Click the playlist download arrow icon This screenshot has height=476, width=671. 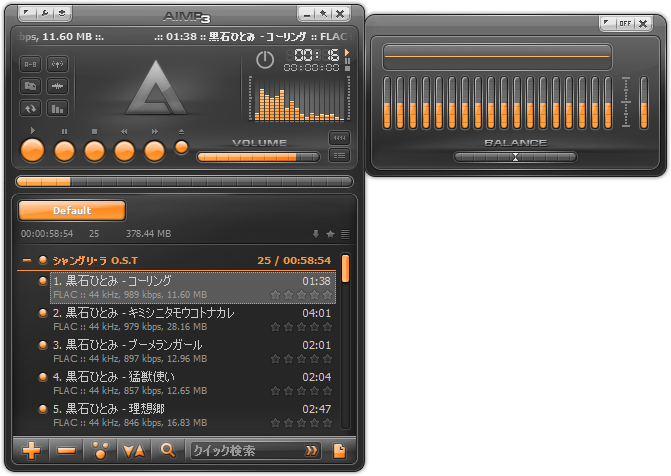316,234
